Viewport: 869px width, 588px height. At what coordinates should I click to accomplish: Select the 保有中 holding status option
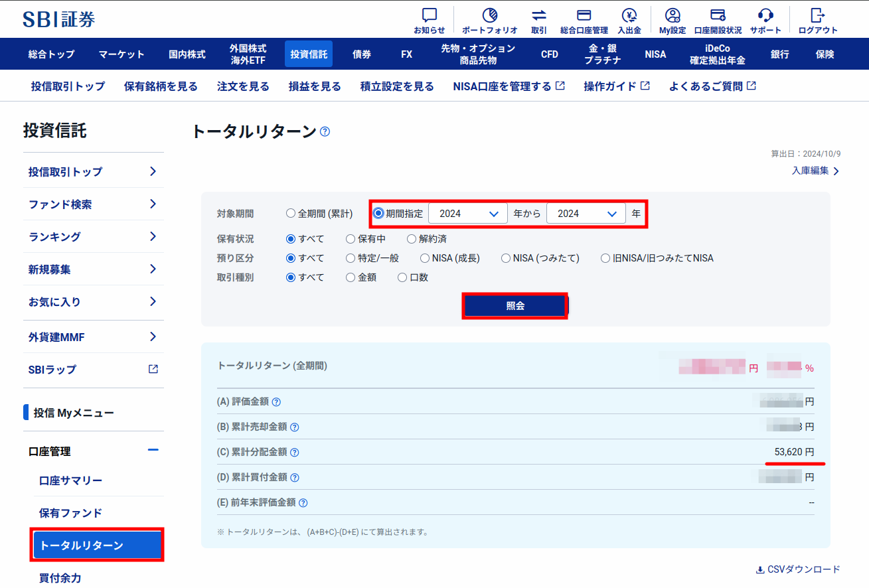click(x=351, y=239)
